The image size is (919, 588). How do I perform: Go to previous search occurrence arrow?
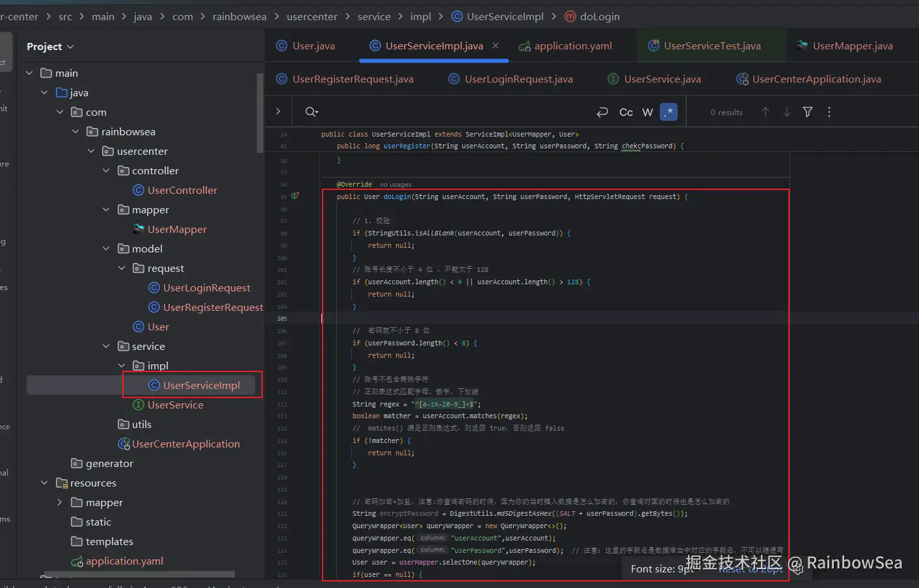(765, 112)
